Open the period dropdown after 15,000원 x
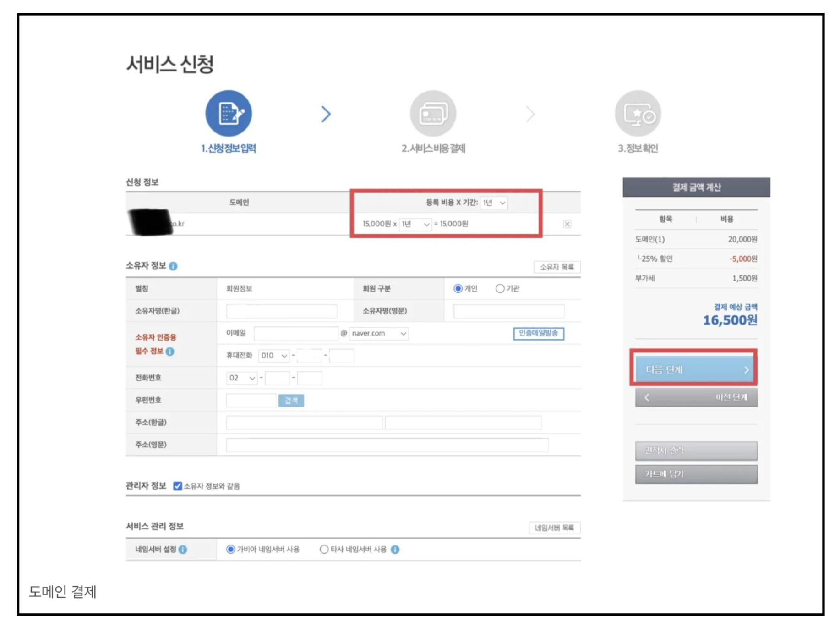 pyautogui.click(x=415, y=224)
